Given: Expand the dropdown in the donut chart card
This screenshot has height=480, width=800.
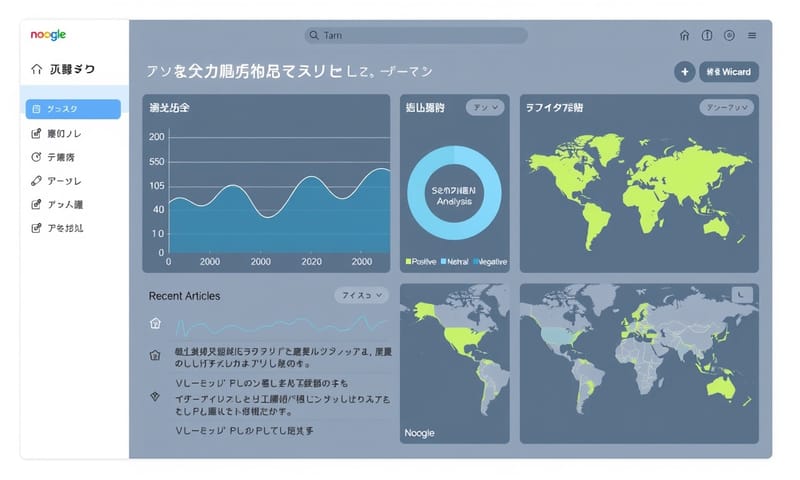Looking at the screenshot, I should 485,108.
